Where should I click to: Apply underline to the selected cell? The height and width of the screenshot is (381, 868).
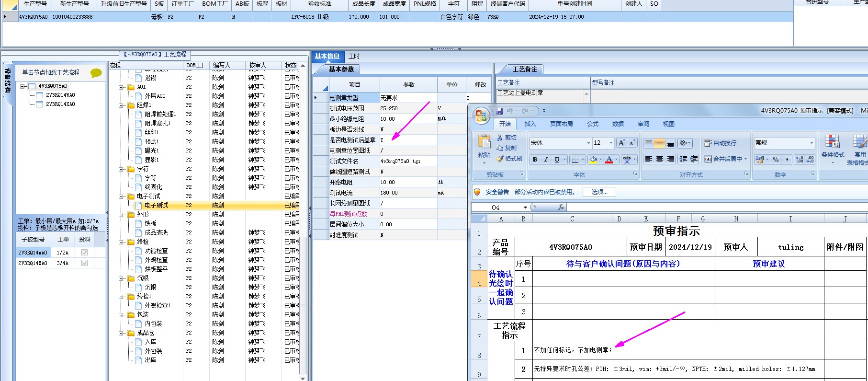[x=557, y=160]
